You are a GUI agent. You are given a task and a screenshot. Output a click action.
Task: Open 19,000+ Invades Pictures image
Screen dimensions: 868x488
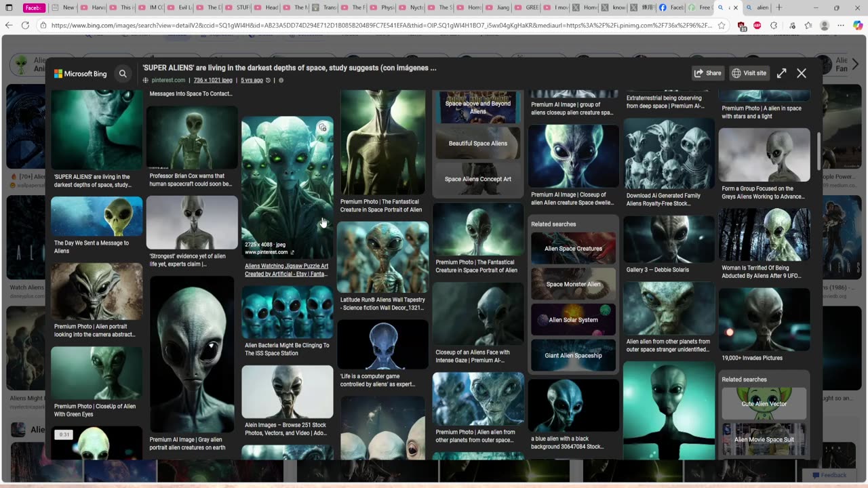coord(764,320)
